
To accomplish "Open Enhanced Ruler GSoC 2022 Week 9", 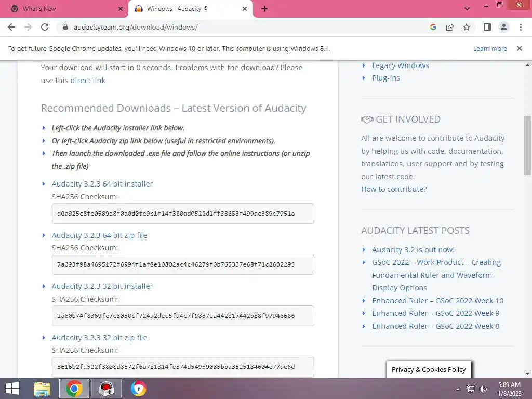I will click(x=436, y=313).
